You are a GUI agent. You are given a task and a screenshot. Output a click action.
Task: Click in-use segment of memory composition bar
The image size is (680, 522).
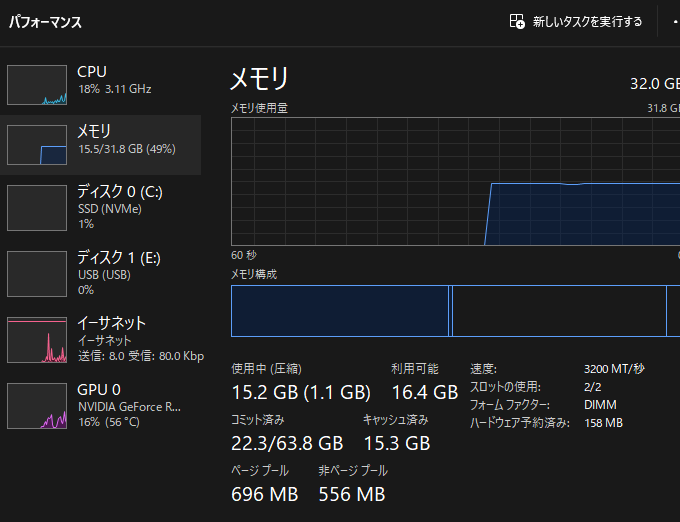[340, 311]
